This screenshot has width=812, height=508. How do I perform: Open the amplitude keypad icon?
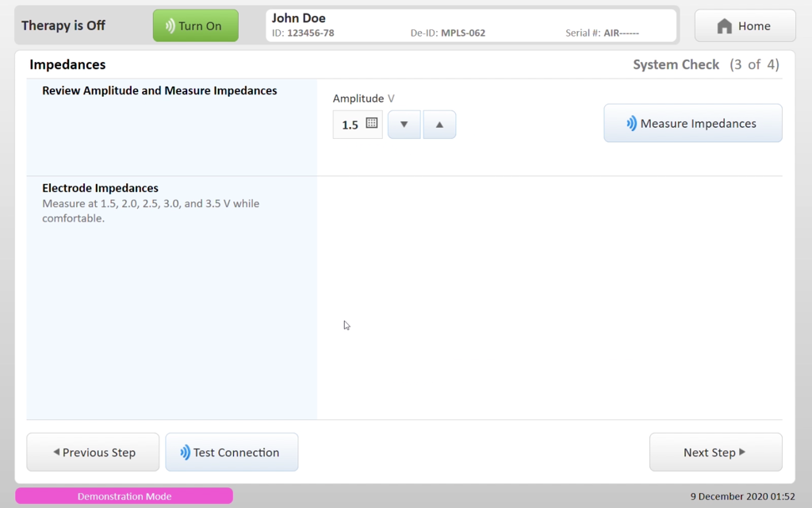click(371, 124)
